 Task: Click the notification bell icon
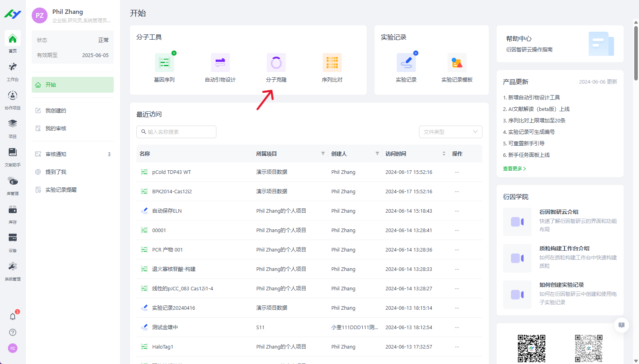click(x=13, y=316)
